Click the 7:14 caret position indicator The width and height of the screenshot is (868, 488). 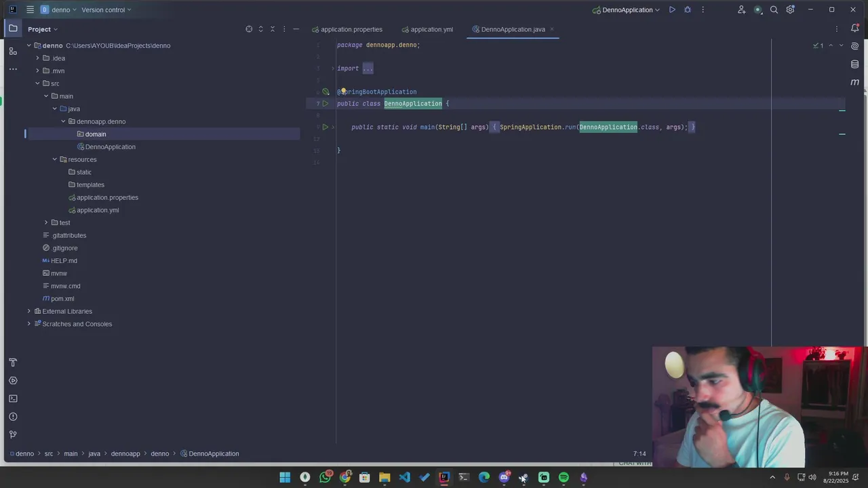[639, 453]
